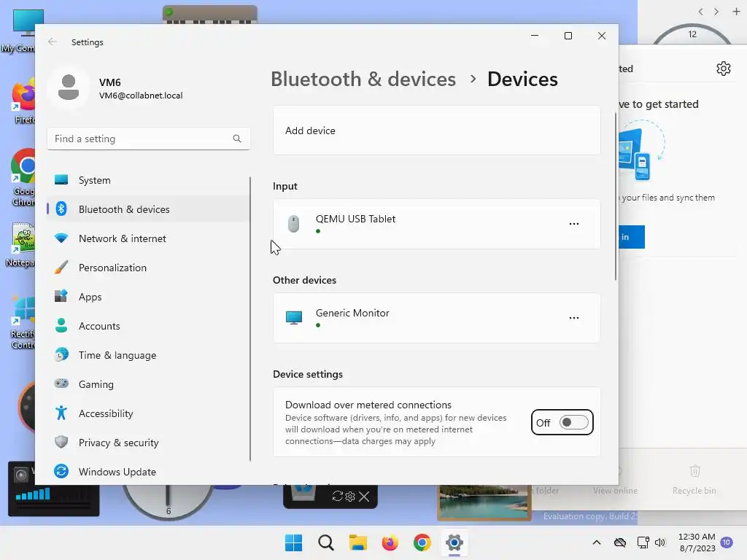The image size is (747, 560).
Task: Click the Gaming controller icon
Action: [x=61, y=384]
